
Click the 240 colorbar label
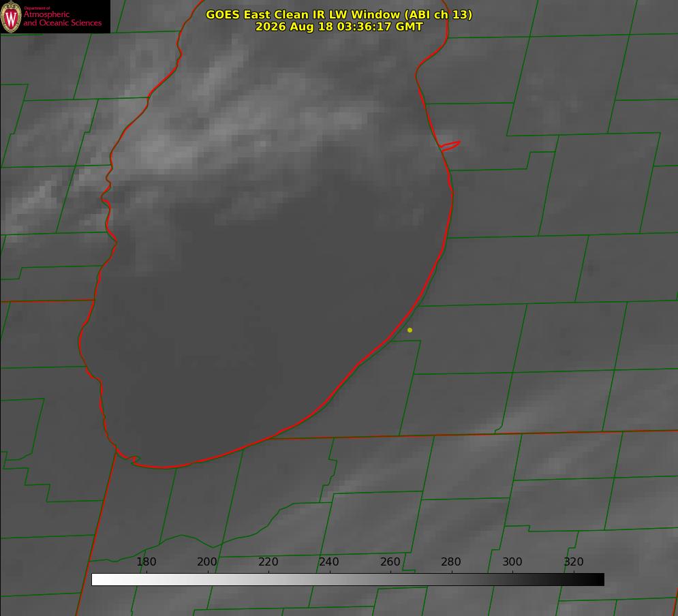[x=329, y=561]
